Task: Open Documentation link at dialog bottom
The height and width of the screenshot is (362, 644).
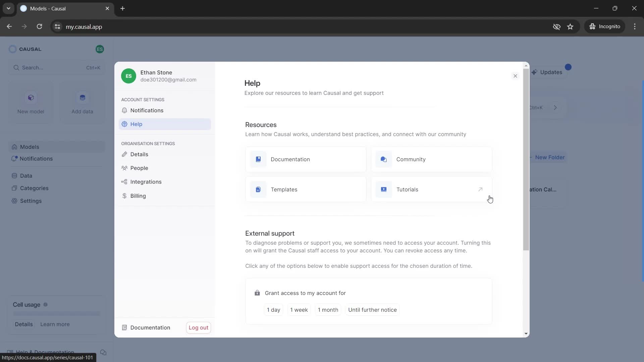Action: 146,327
